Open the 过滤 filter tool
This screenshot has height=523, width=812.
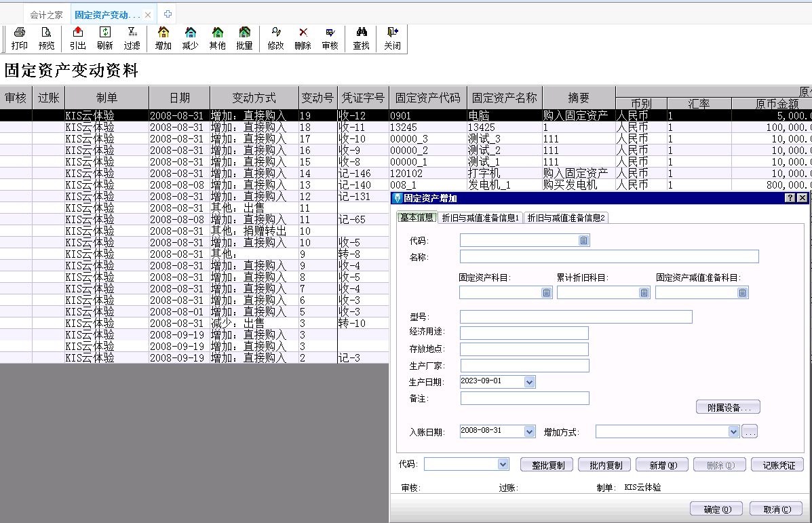pos(132,39)
